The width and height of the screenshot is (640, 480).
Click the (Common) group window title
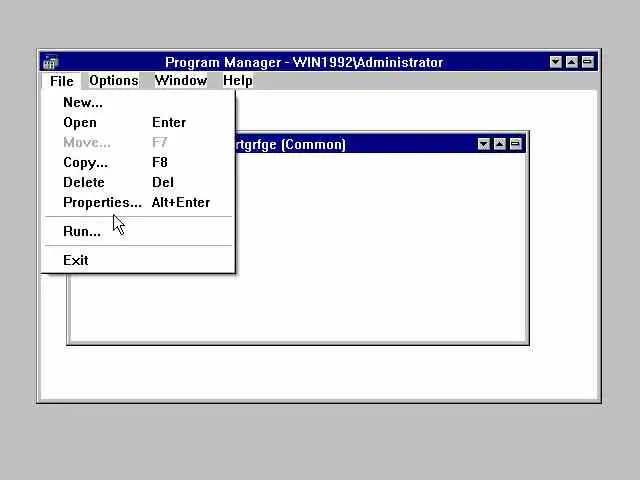[291, 144]
